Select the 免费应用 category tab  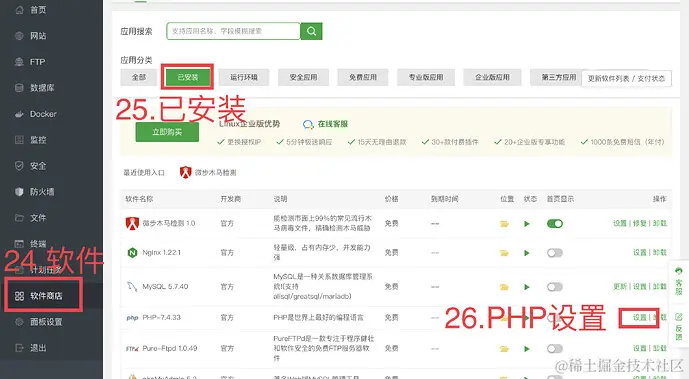363,77
